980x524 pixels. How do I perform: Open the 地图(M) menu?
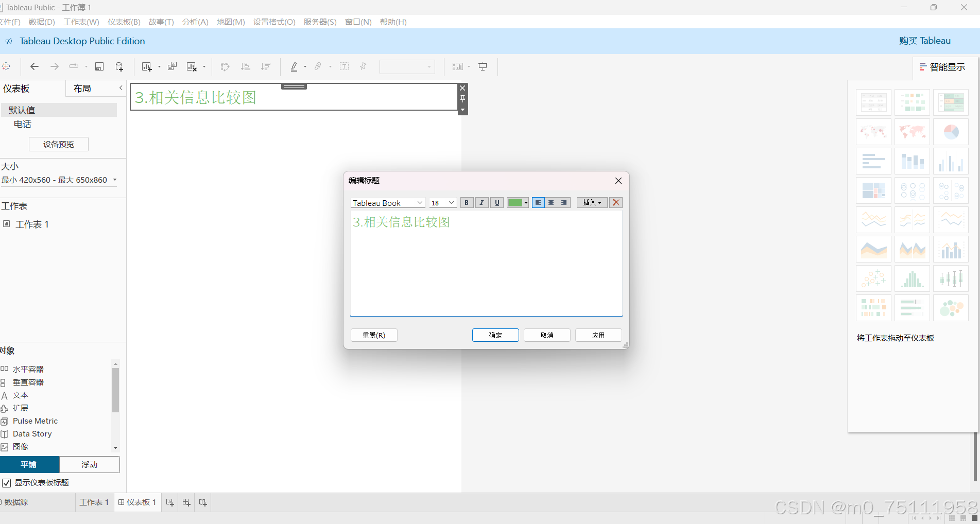point(231,22)
